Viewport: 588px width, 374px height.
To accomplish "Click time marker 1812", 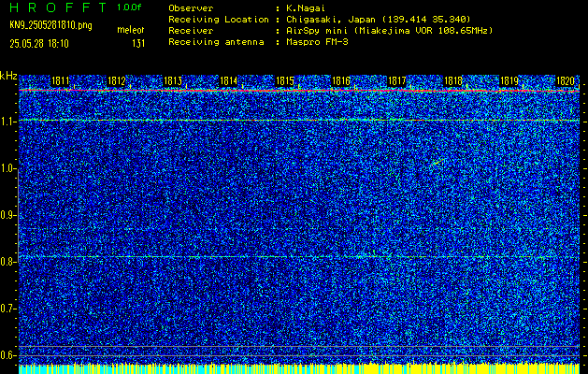I will click(x=116, y=80).
